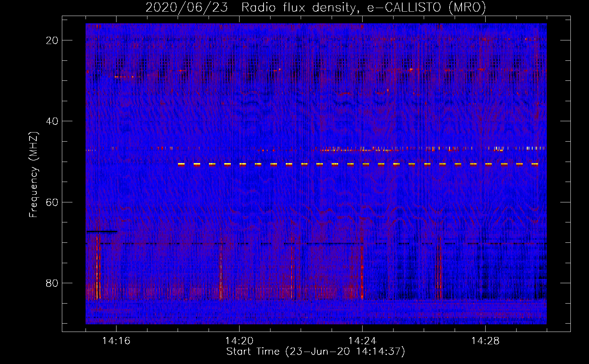Click the 60 MHz frequency tick label
589x364 pixels.
click(52, 202)
